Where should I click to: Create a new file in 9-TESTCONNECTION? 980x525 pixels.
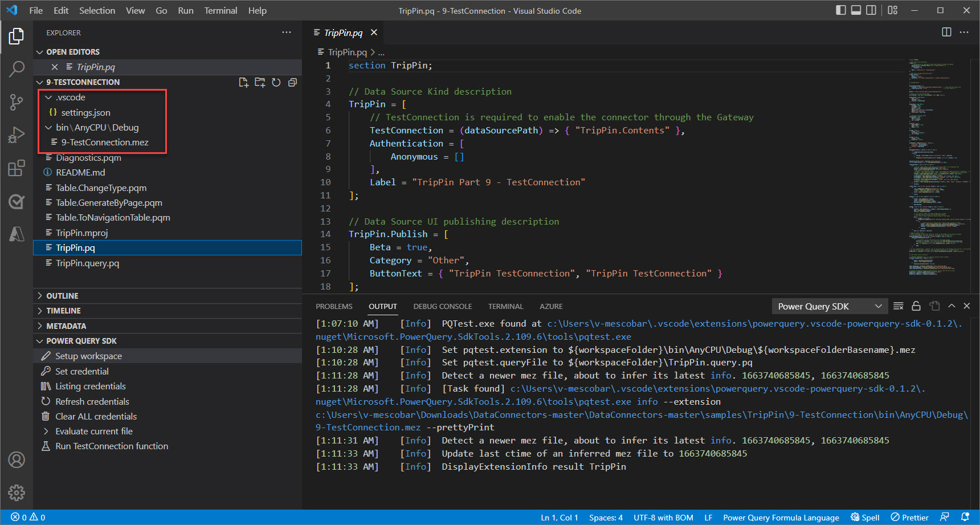243,82
